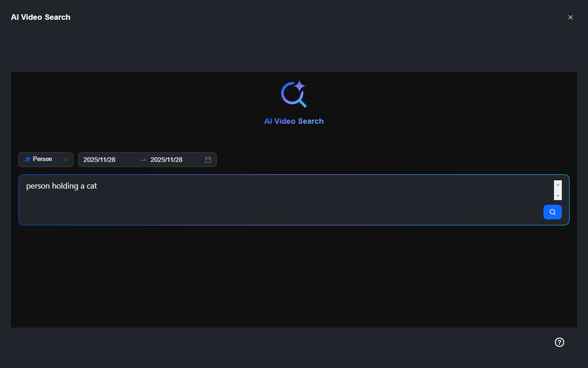Click the blue magnifier search button

552,212
